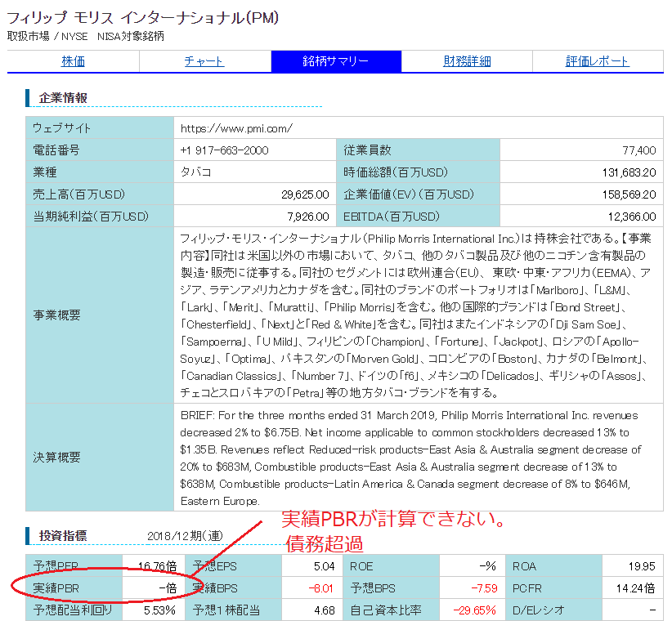Click the 時価総額(百万USD) label cell

[x=418, y=172]
